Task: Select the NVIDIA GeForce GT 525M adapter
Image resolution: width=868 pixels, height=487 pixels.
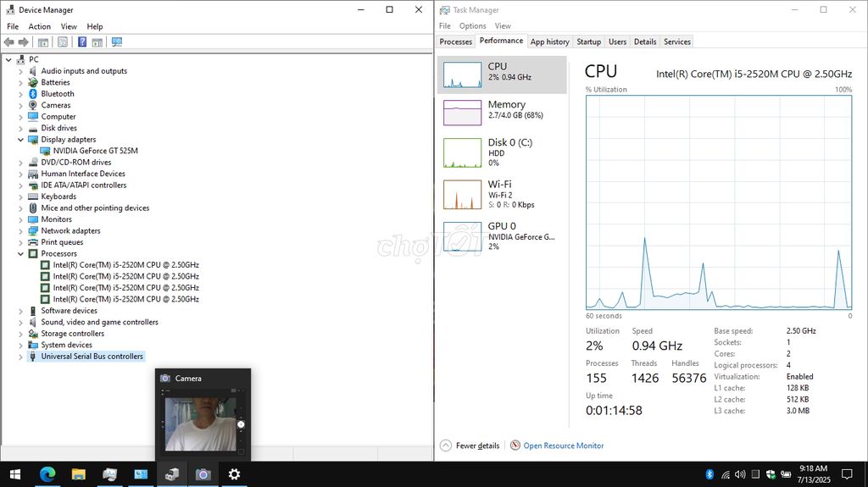Action: click(95, 151)
